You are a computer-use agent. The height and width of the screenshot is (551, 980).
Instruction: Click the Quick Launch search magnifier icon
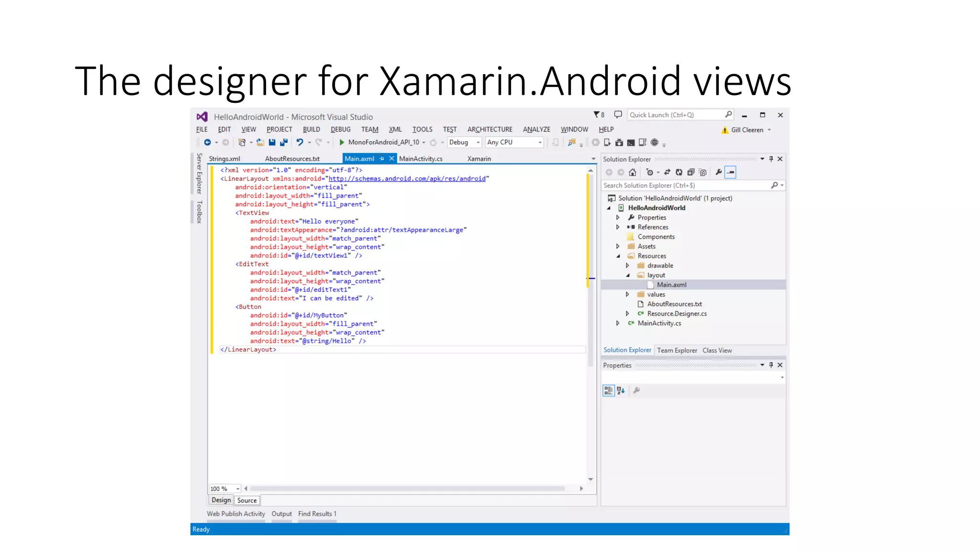coord(728,115)
